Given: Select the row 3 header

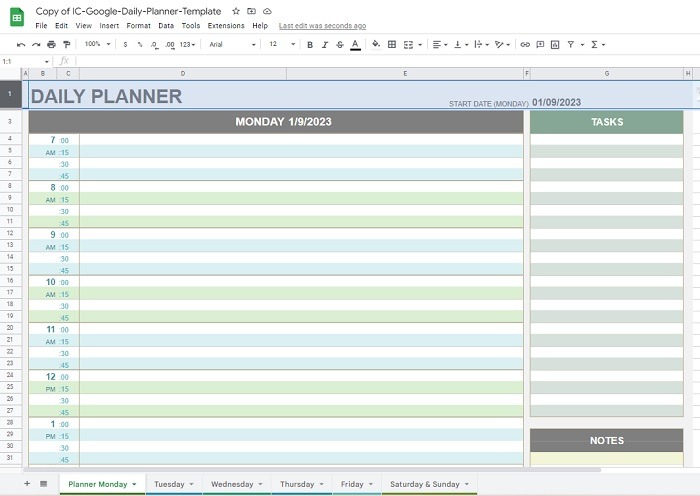Looking at the screenshot, I should [x=10, y=121].
